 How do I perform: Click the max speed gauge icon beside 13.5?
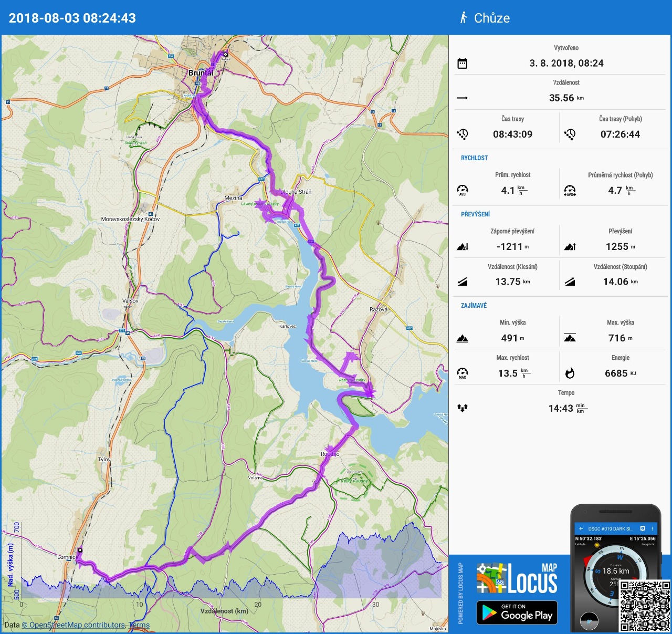463,373
